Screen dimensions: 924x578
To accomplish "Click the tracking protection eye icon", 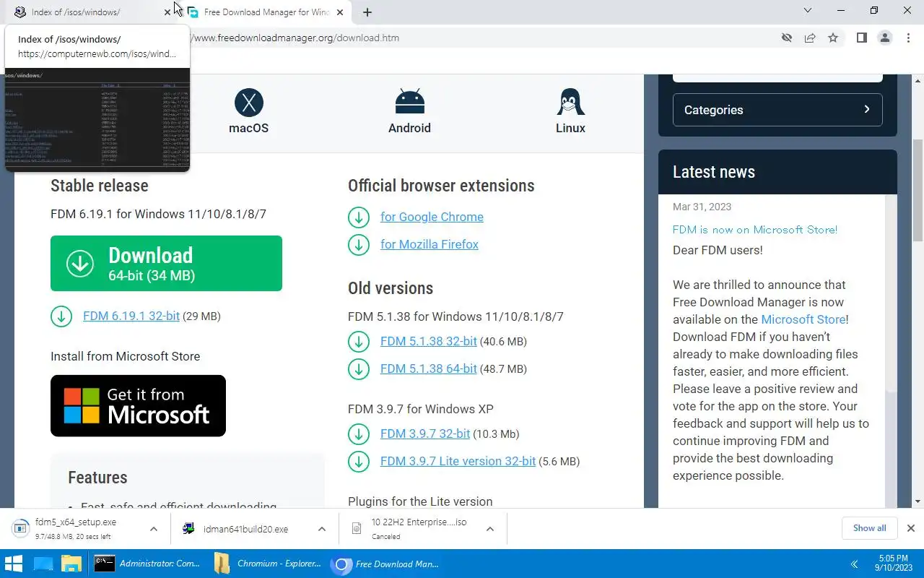I will click(x=787, y=38).
